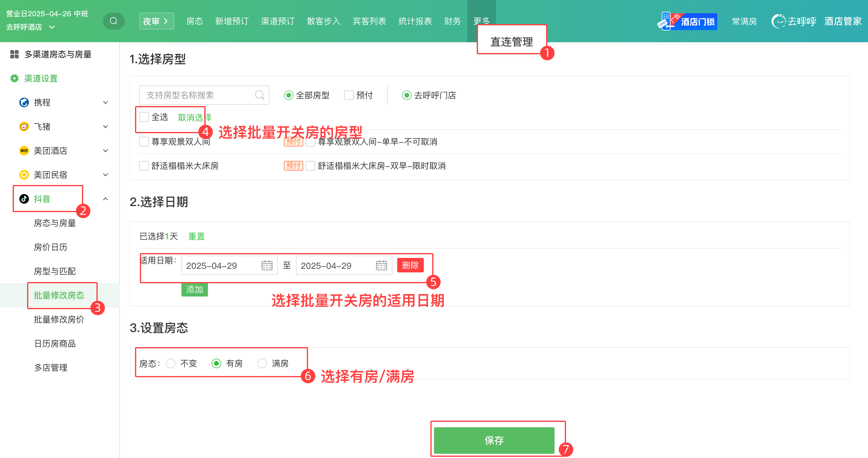Click the green 保存 button
Viewport: 868px width, 458px height.
[494, 440]
